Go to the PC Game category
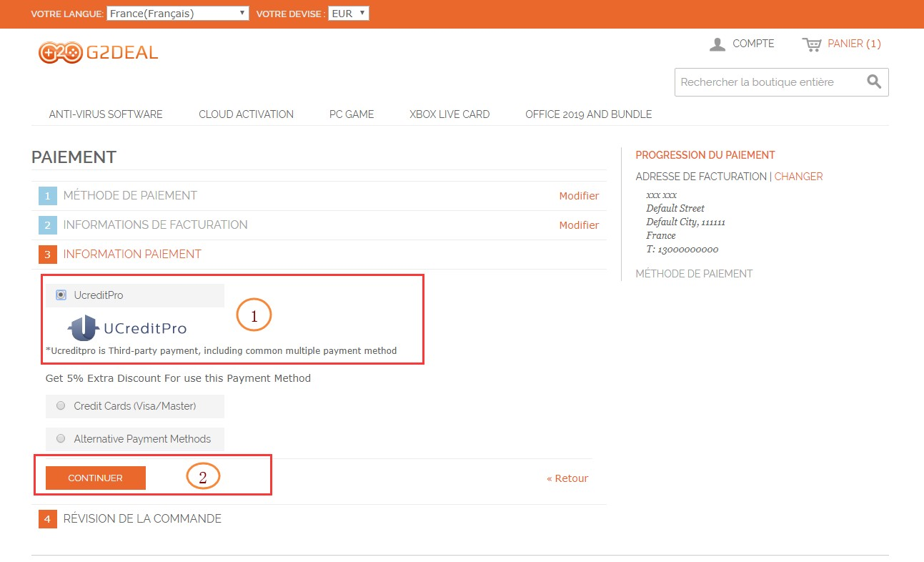This screenshot has height=562, width=924. point(352,114)
